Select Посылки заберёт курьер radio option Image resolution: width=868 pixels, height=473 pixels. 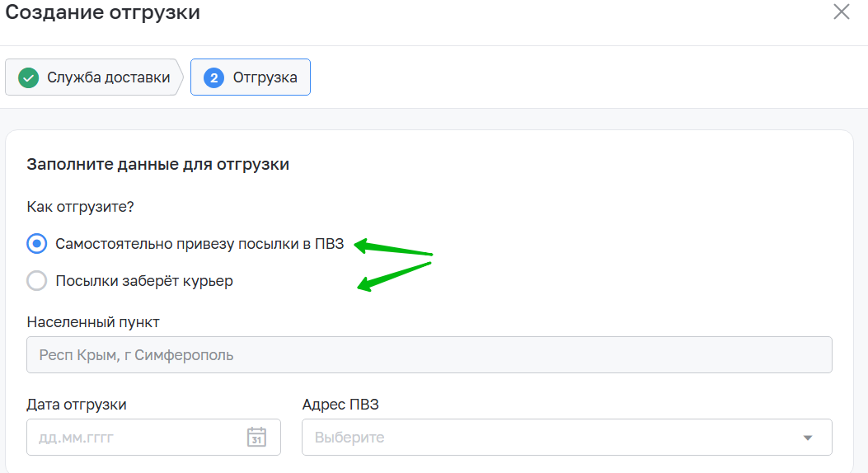click(37, 280)
